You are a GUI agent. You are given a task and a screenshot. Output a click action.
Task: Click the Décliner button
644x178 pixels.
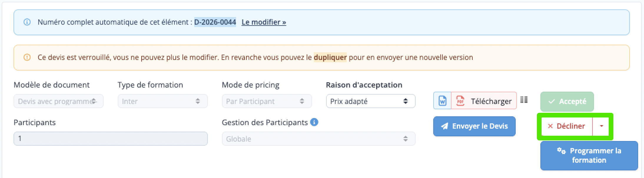tap(567, 126)
